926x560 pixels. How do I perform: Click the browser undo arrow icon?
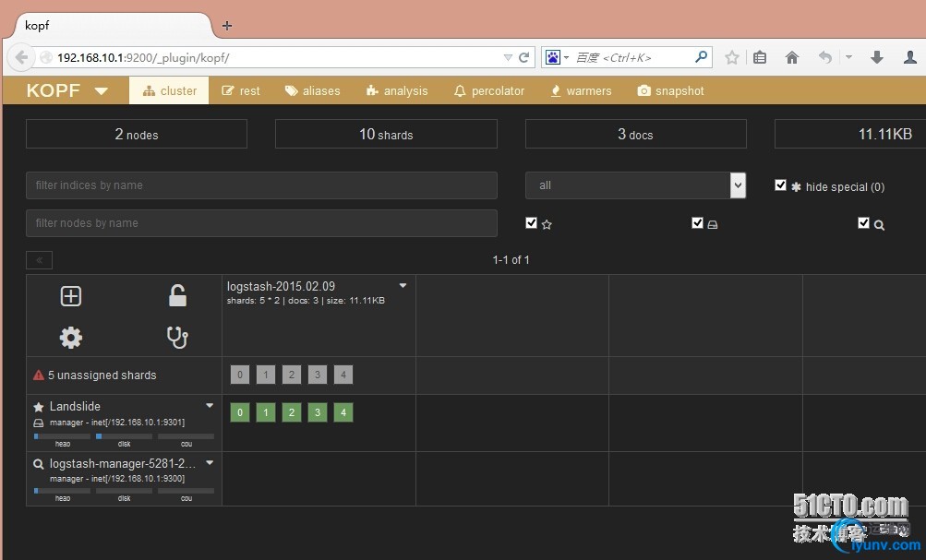click(x=825, y=57)
